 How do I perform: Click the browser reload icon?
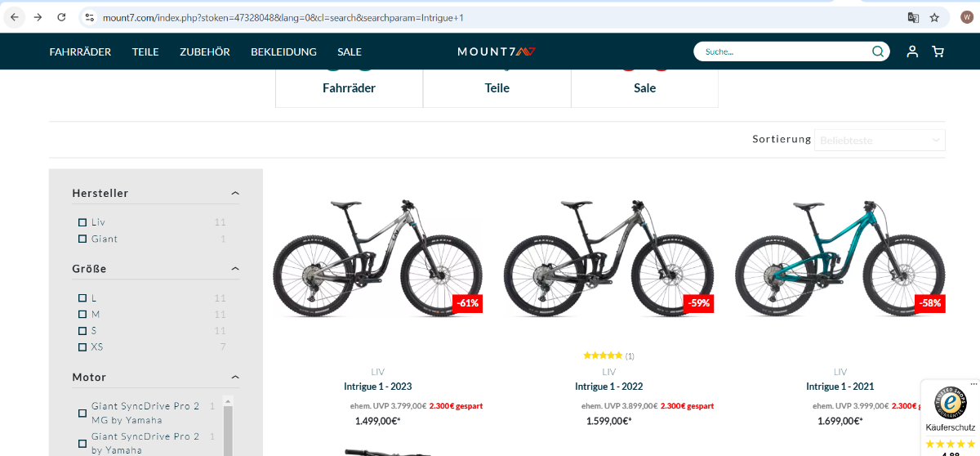pos(61,17)
